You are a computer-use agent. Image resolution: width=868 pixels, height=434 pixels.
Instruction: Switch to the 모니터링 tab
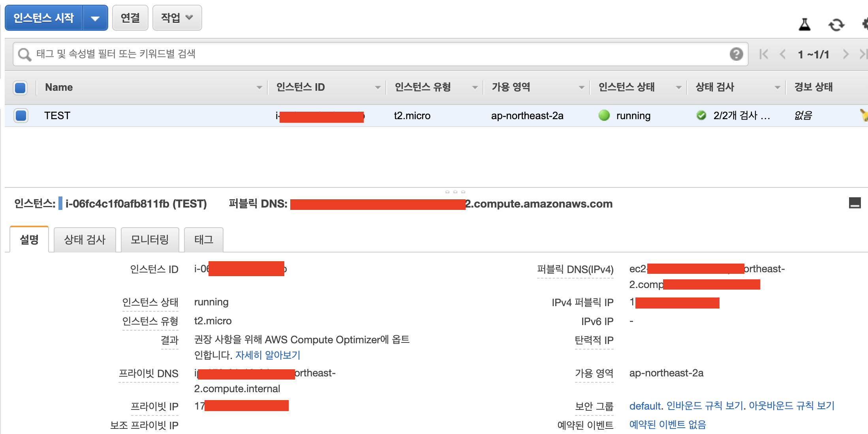(x=150, y=239)
